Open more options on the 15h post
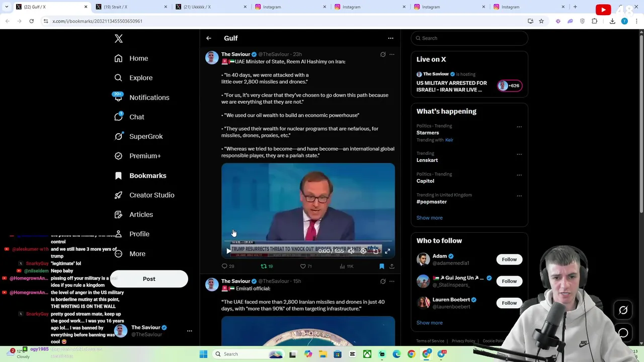The height and width of the screenshot is (362, 644). click(392, 282)
